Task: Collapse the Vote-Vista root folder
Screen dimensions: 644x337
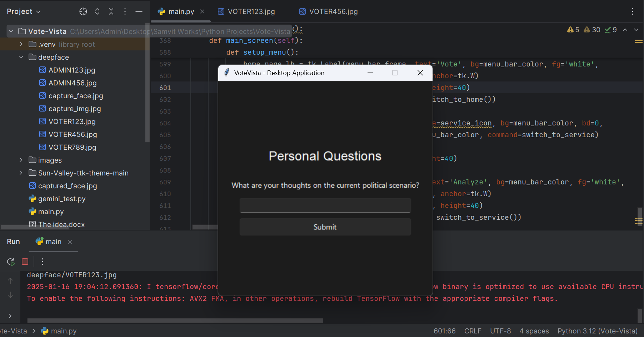Action: click(11, 31)
